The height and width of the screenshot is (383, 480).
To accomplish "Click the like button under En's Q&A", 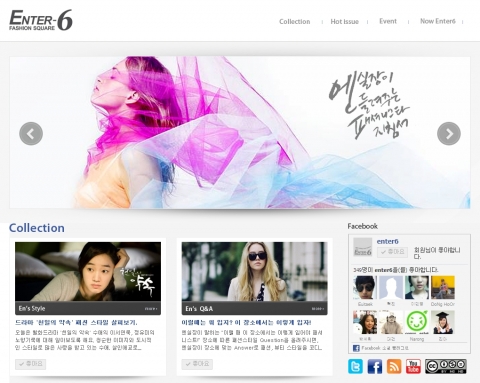I will pyautogui.click(x=197, y=364).
